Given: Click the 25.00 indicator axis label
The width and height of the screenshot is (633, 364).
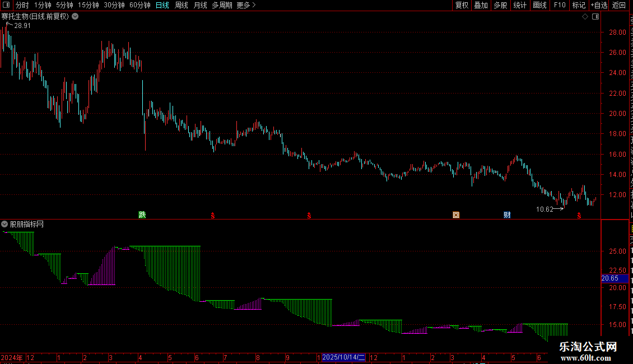Looking at the screenshot, I should [x=618, y=251].
